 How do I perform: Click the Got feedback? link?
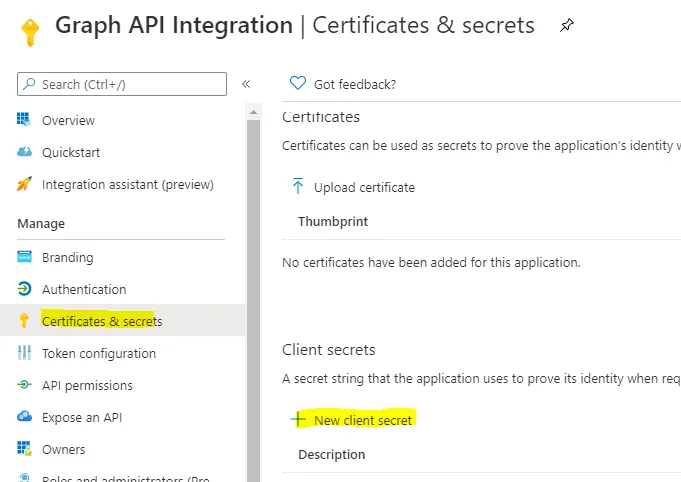355,84
